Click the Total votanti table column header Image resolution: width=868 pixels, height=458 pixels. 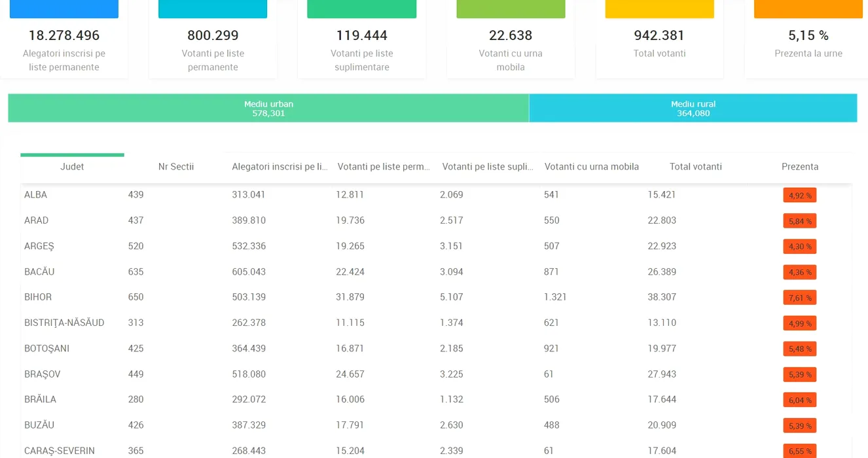(695, 167)
